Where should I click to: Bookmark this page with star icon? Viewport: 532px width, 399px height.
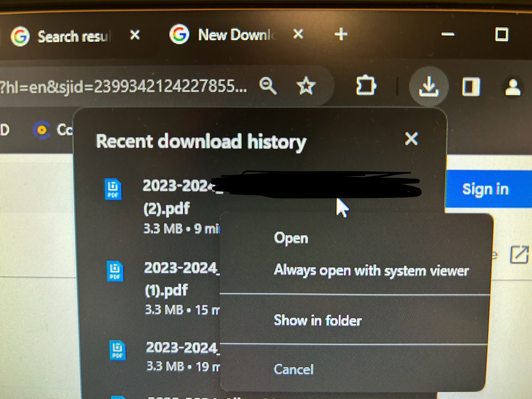click(x=306, y=86)
